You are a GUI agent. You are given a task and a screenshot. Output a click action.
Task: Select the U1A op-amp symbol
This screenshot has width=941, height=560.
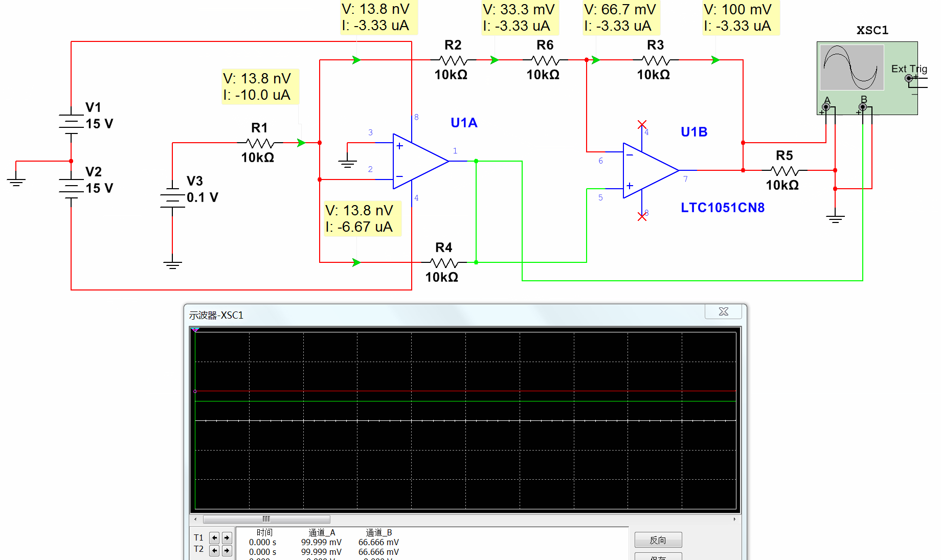click(x=420, y=161)
